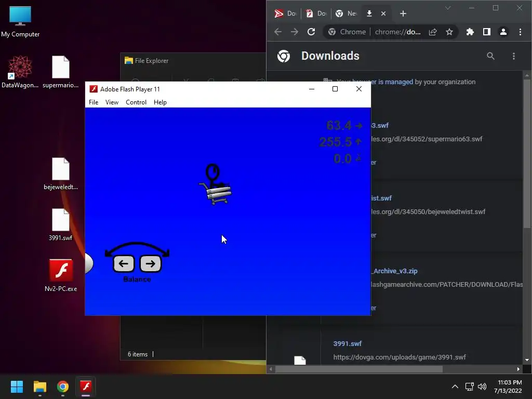
Task: Click the File Explorer window title
Action: click(x=151, y=61)
